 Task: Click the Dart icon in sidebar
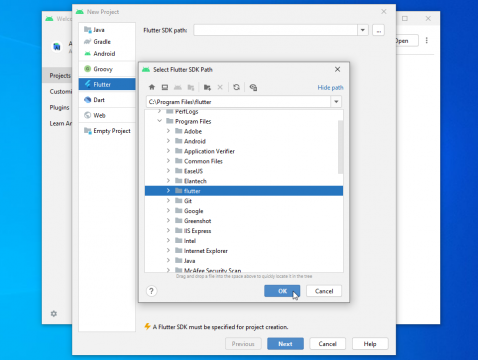tap(88, 100)
